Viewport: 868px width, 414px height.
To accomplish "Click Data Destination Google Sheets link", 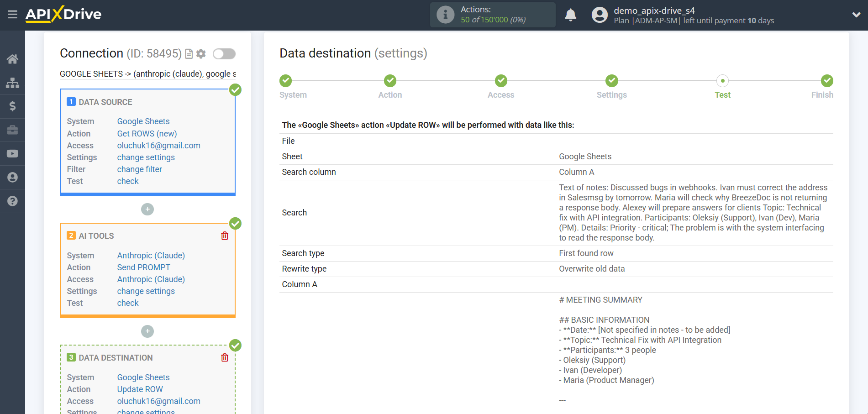I will click(143, 377).
